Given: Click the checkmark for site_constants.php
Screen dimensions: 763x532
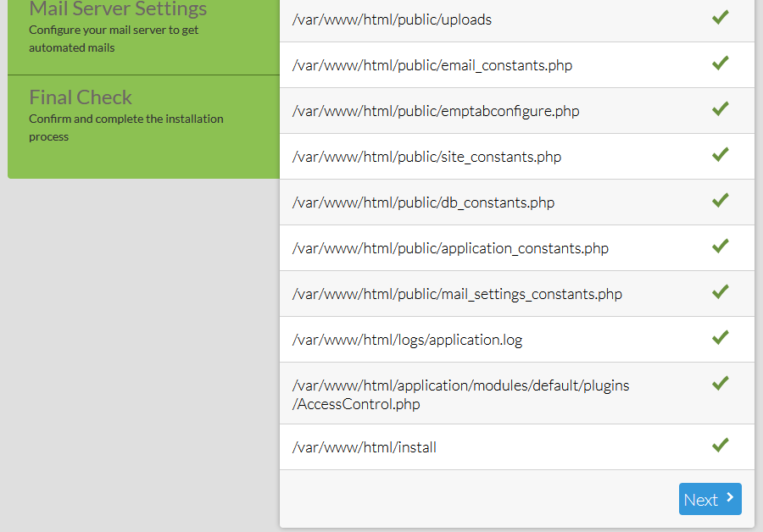Looking at the screenshot, I should (x=721, y=154).
